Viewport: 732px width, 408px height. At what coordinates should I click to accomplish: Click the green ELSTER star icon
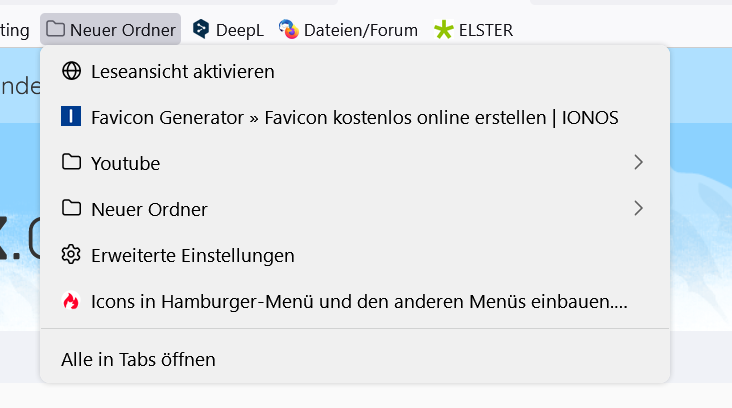tap(443, 30)
